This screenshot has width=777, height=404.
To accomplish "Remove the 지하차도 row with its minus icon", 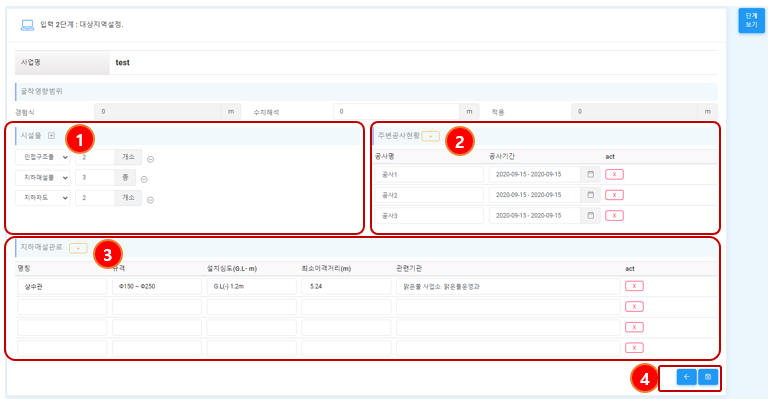I will tap(150, 200).
